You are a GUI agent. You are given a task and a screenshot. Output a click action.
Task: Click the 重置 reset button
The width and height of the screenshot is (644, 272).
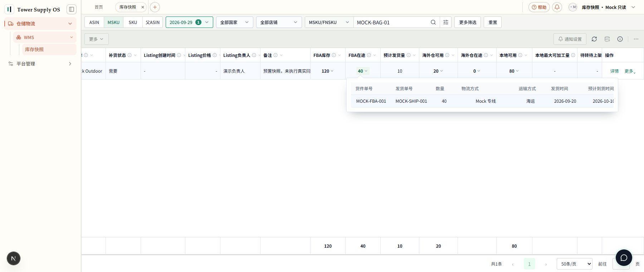(x=493, y=22)
